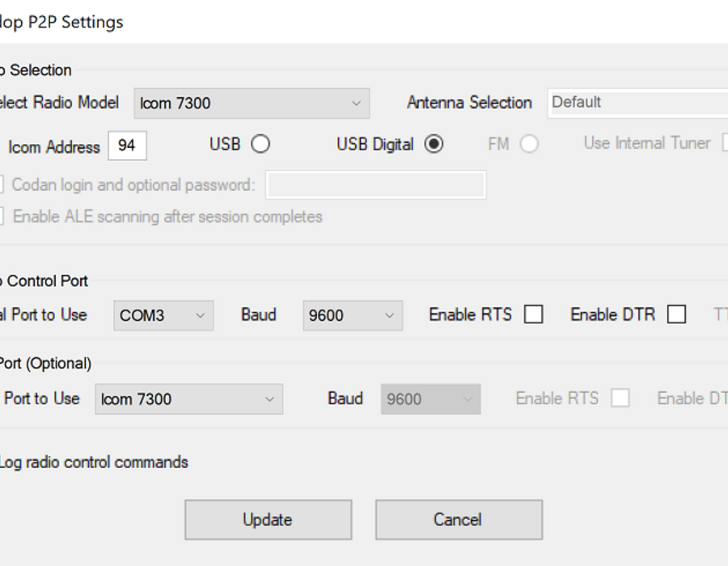The height and width of the screenshot is (566, 728).
Task: Open PTT port Icom 7300 dropdown
Action: pyautogui.click(x=189, y=399)
